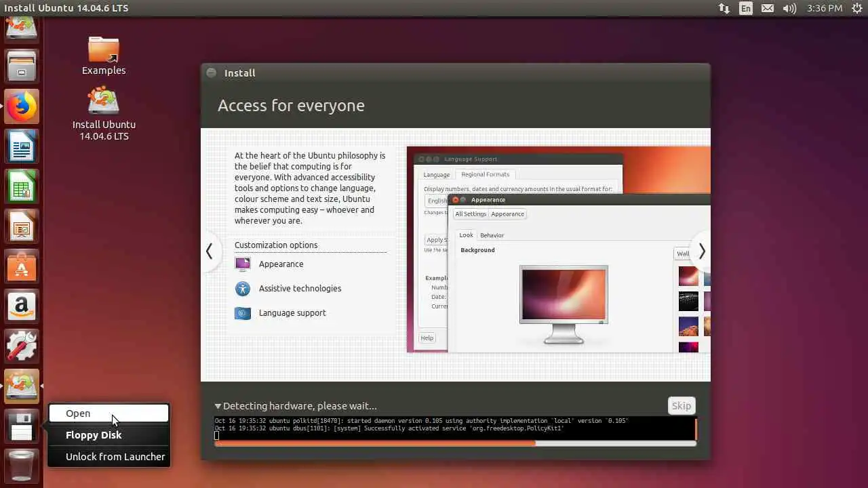868x488 pixels.
Task: Click 'Access for everyone' heading
Action: [291, 106]
